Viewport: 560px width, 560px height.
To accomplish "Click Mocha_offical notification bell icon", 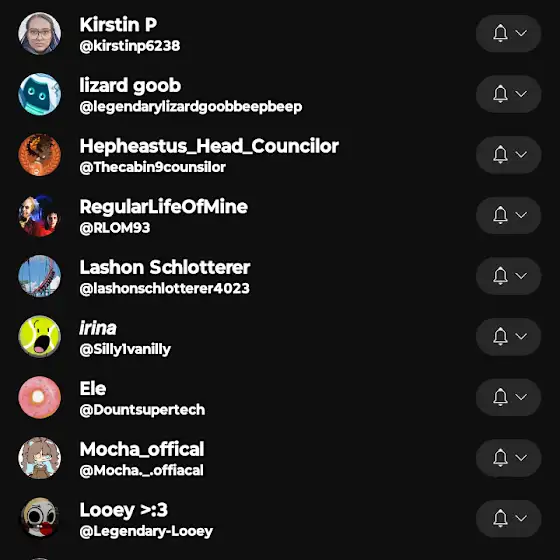I will coord(500,458).
